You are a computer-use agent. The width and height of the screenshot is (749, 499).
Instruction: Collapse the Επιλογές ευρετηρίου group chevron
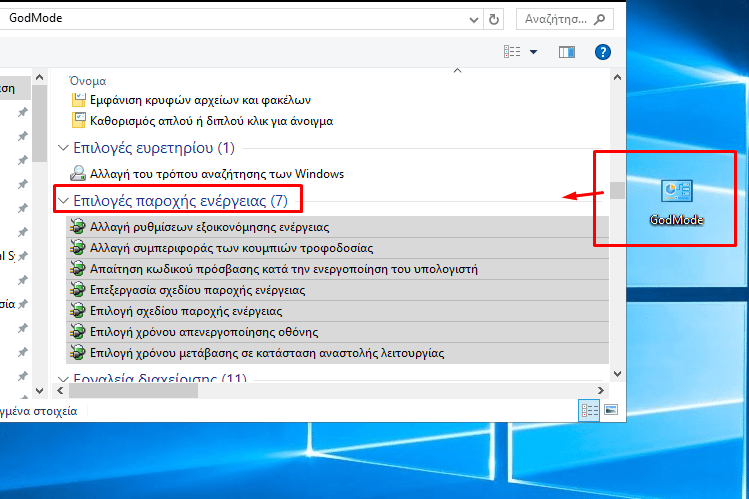(63, 148)
